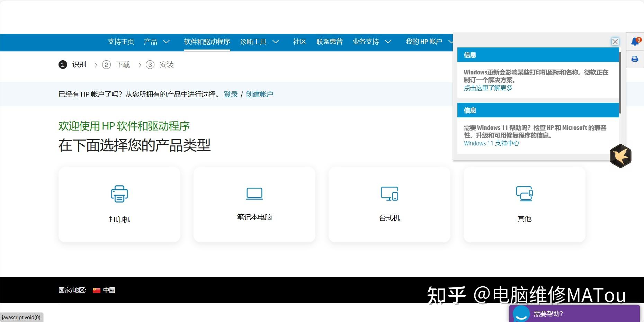This screenshot has height=322, width=644.
Task: Click the 打印机 card label
Action: point(119,220)
